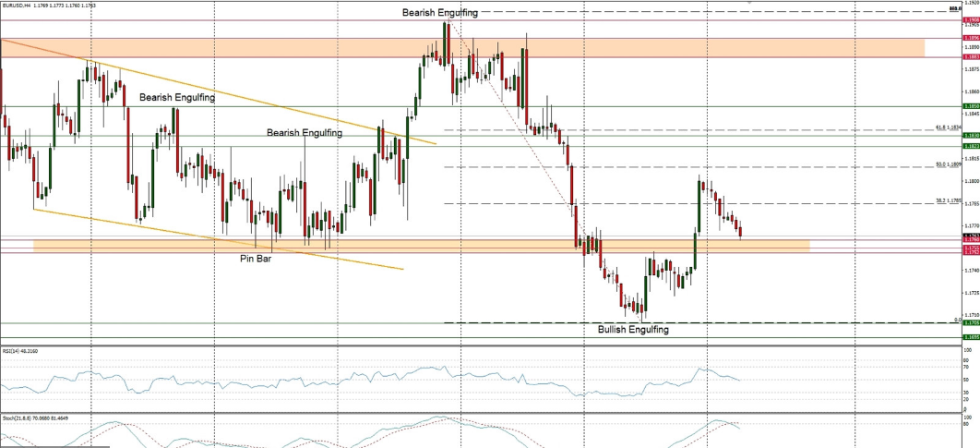Click the Pin Bar text label
The height and width of the screenshot is (448, 980).
256,260
